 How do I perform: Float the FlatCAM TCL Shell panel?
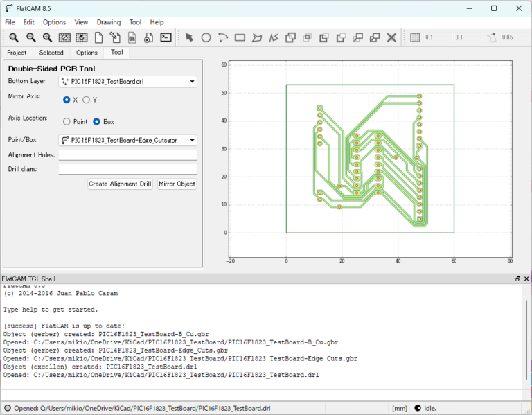coord(517,279)
